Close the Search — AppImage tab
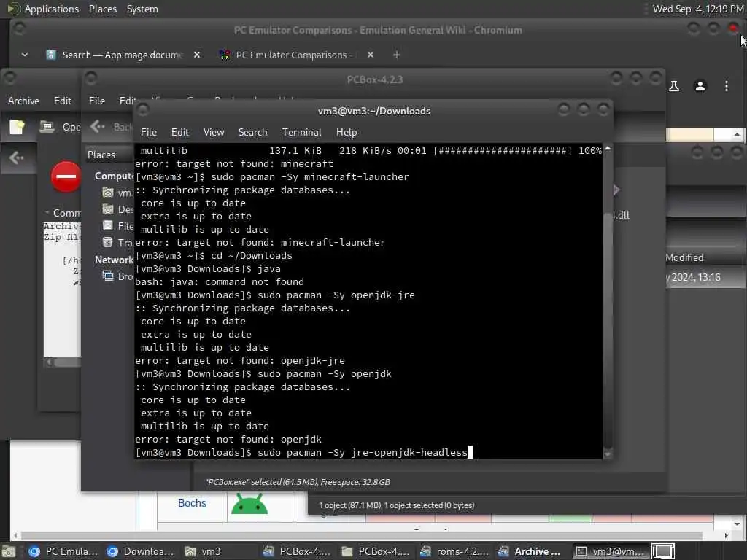 click(197, 55)
